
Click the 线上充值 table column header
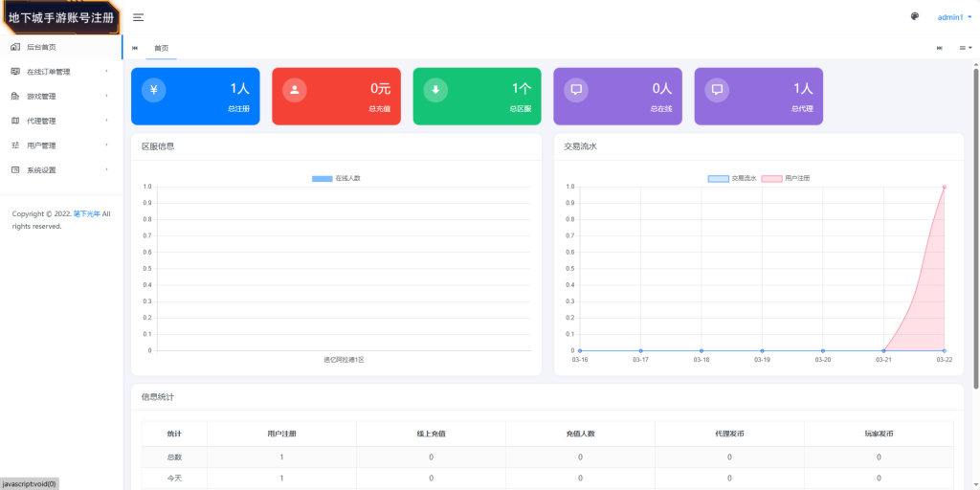point(431,434)
